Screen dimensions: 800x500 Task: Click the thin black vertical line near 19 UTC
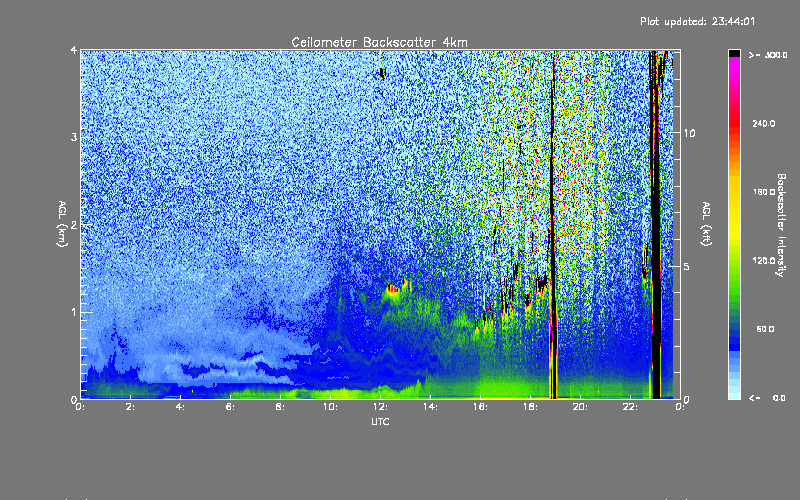tap(553, 224)
